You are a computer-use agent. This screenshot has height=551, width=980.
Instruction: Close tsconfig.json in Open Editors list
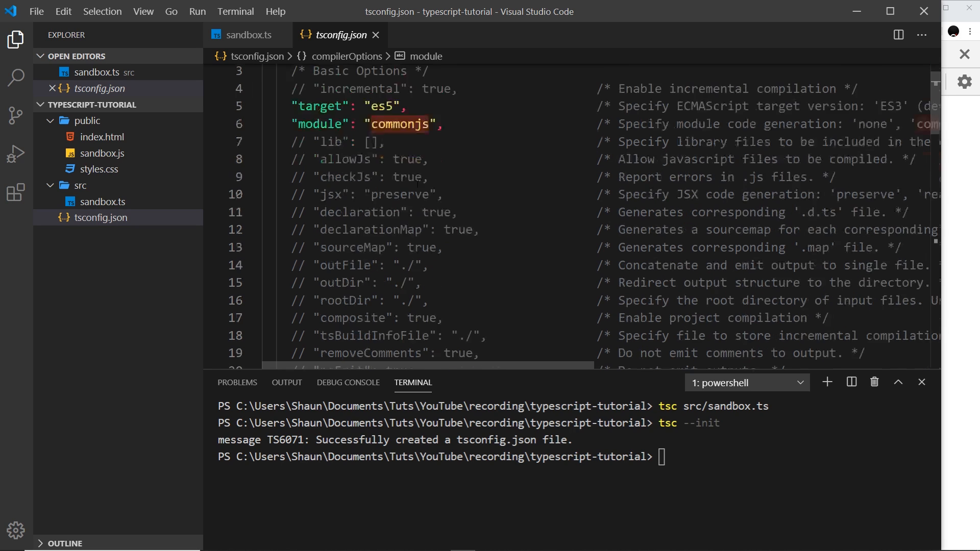(52, 88)
